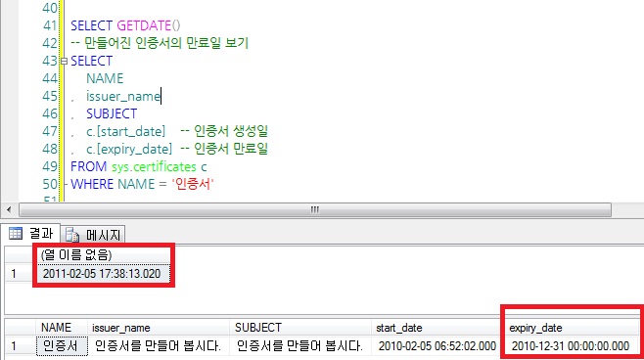Select the 2011-02-05 17:38:13.020 result cell

click(x=103, y=274)
